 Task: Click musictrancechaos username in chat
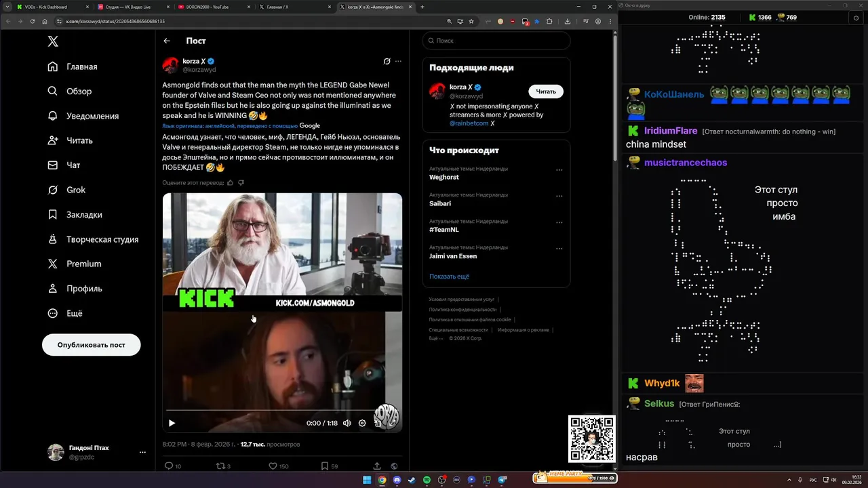[x=686, y=163]
